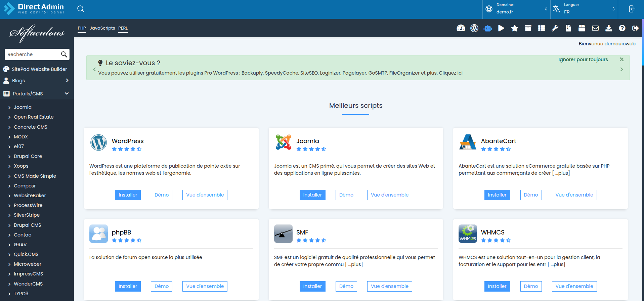Open the DirectAdmin search magnifier icon
Viewport: 644px width, 301px height.
81,9
